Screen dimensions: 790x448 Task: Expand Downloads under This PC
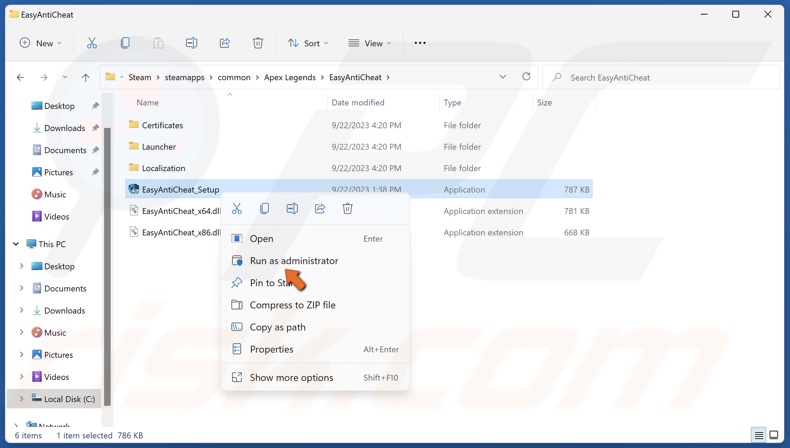[x=21, y=310]
